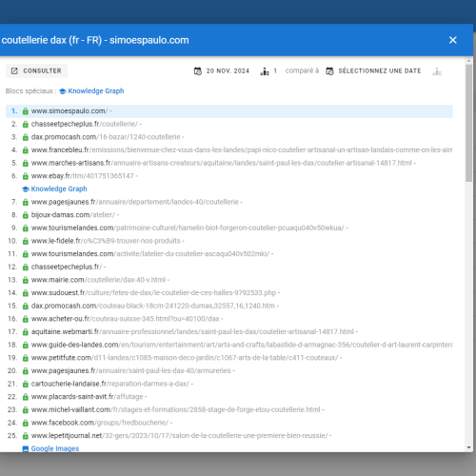Open www.michel-vaillant.com stage-de-forge result
Viewport: 476px width, 476px height.
(176, 409)
